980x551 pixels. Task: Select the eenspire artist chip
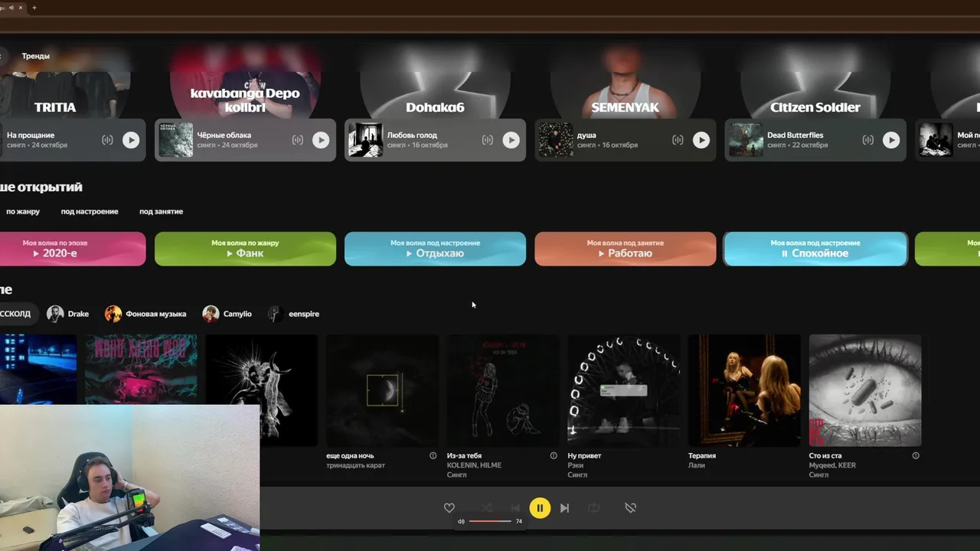point(294,314)
